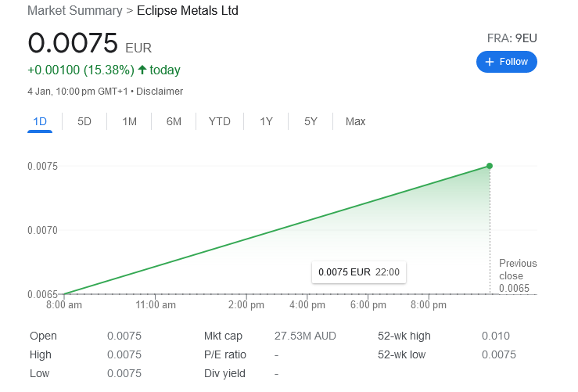Click the Mkt cap label
Screen dimensions: 578x392
[223, 336]
